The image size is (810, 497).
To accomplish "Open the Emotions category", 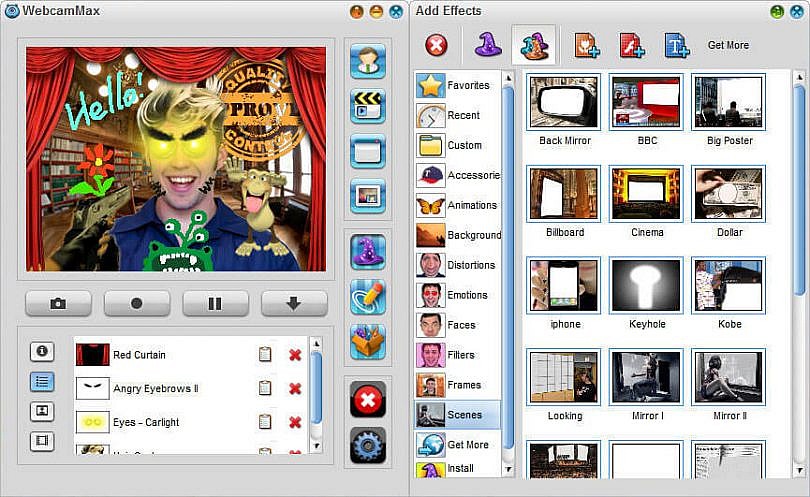I will pos(458,295).
